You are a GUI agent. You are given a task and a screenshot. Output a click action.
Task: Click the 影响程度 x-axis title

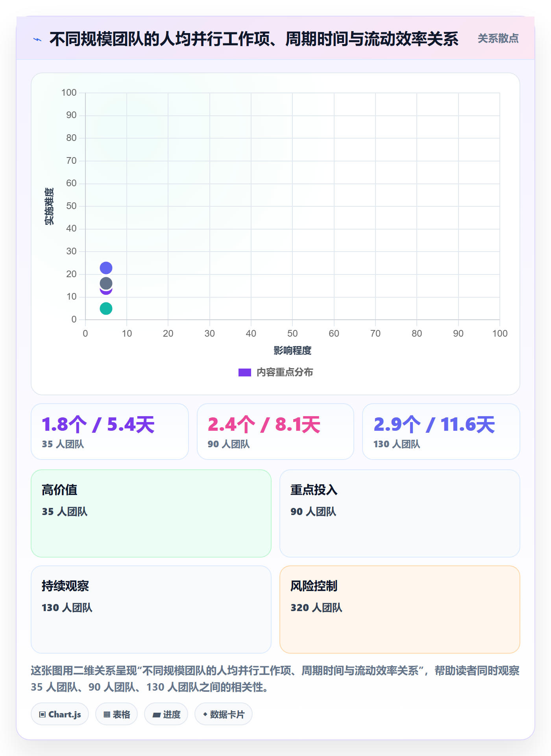pos(292,350)
